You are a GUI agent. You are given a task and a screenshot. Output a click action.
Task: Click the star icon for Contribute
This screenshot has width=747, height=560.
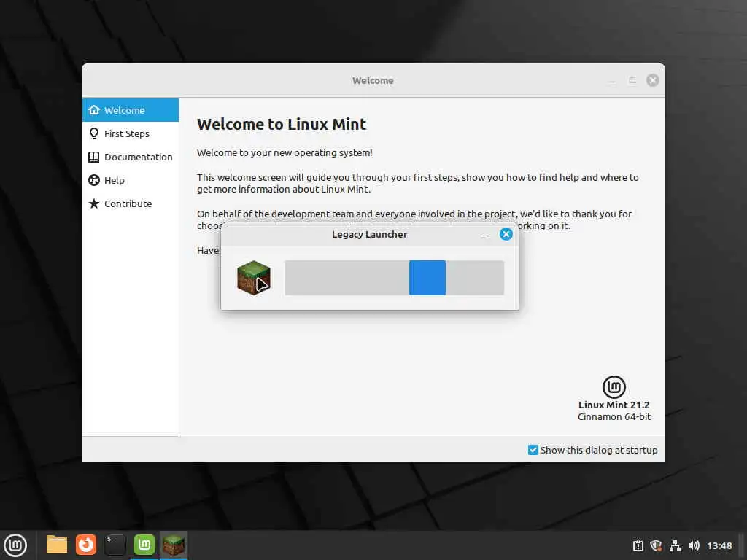point(94,203)
